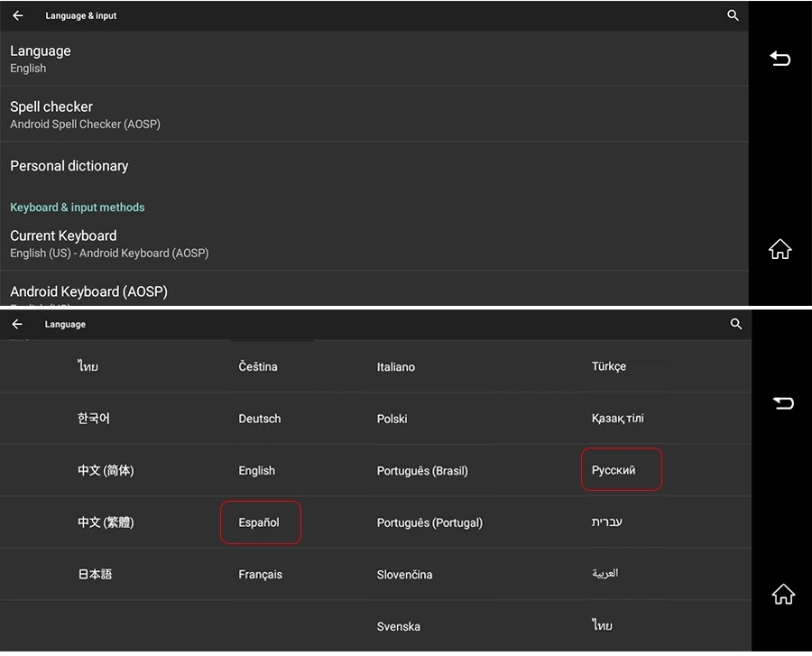The image size is (812, 656).
Task: Select English in the language list
Action: (x=257, y=470)
